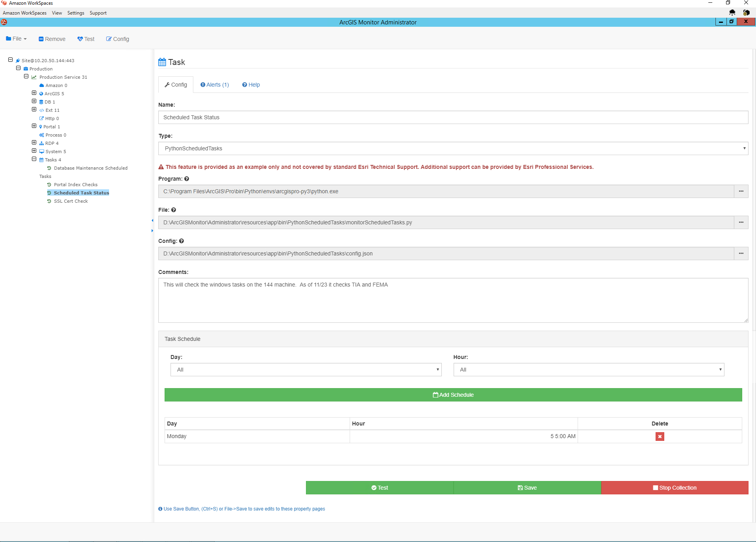The image size is (756, 542).
Task: Open the Hour dropdown
Action: (x=589, y=370)
